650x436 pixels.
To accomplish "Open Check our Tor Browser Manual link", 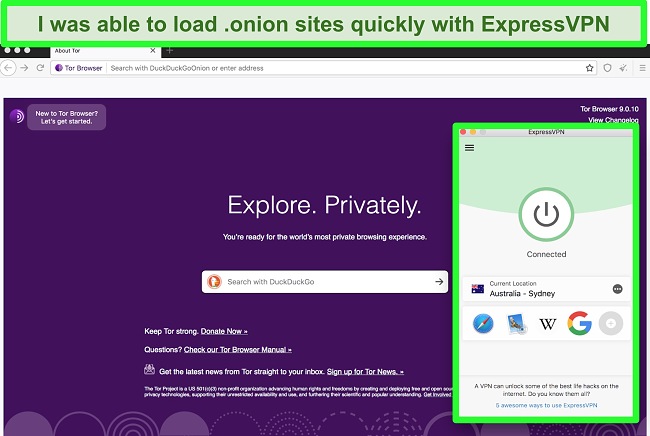I will click(238, 350).
